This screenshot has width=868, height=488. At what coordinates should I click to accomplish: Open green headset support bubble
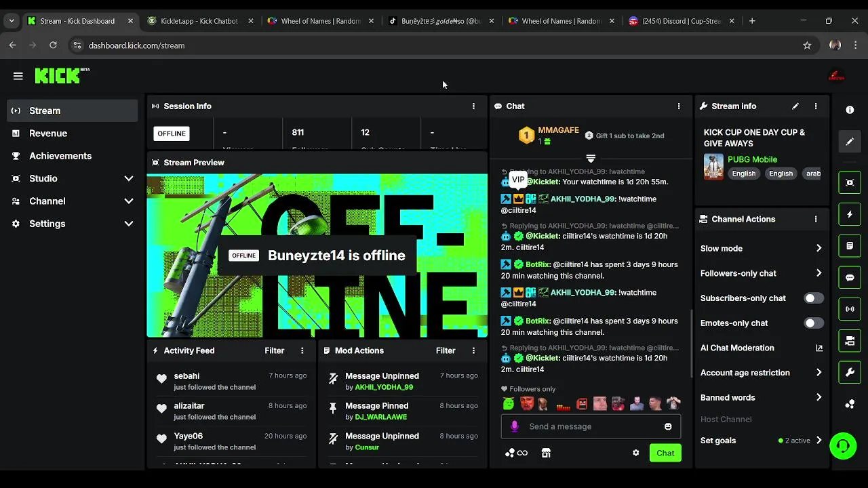(843, 446)
